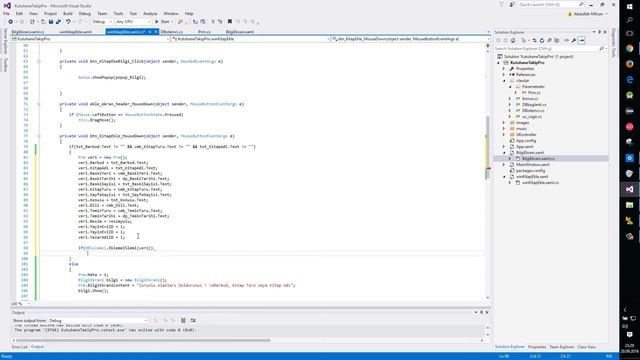Switch to winKitapEkle.xaml editor tab

click(75, 31)
